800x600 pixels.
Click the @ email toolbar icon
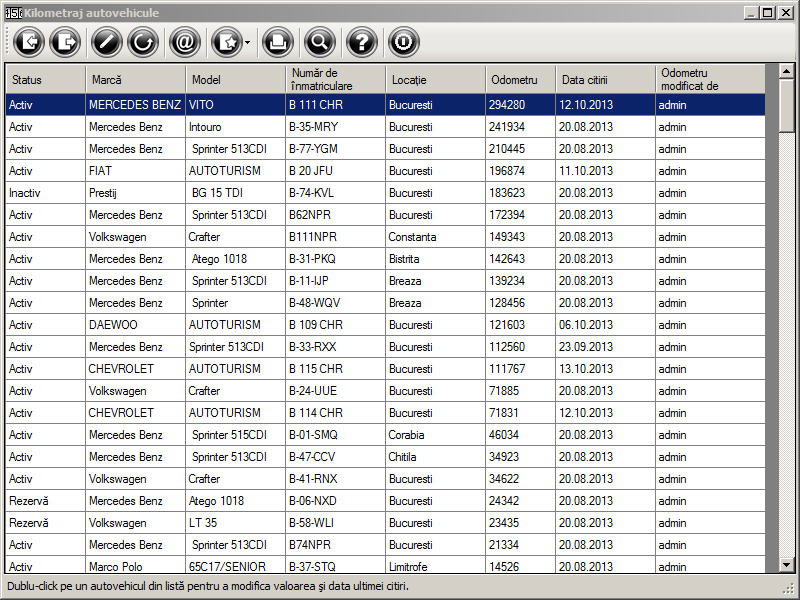(185, 42)
